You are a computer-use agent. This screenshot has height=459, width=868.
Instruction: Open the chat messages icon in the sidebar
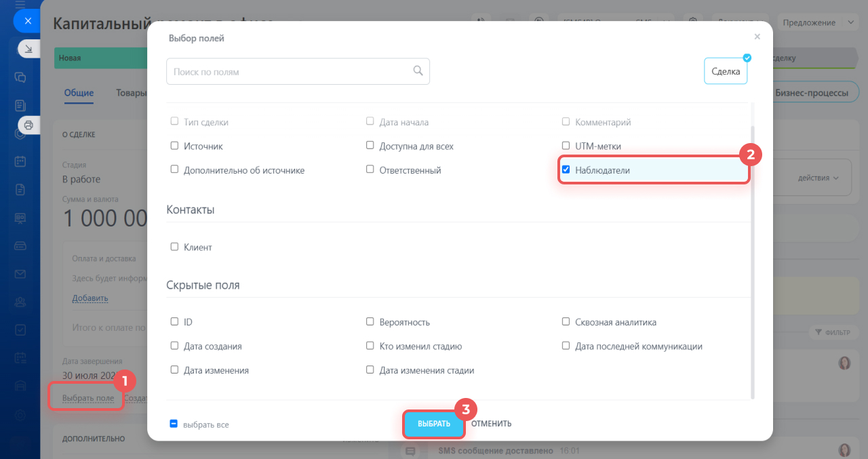tap(20, 77)
